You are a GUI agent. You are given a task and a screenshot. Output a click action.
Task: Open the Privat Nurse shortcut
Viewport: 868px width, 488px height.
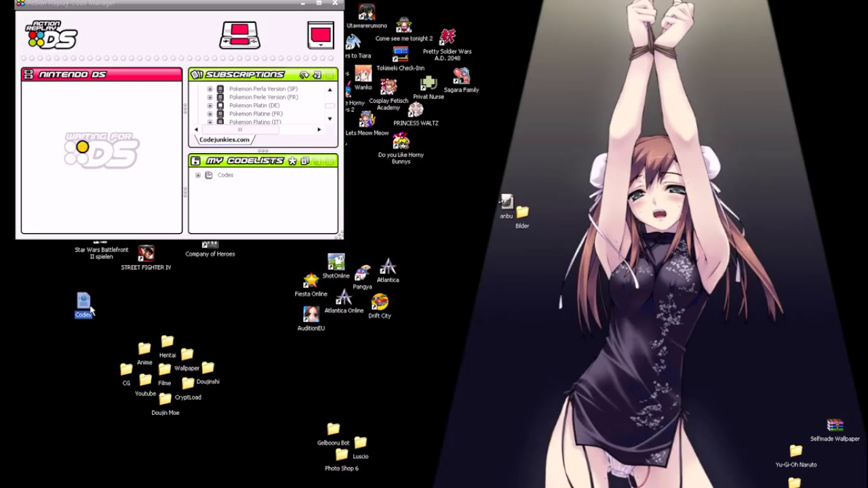(x=428, y=83)
